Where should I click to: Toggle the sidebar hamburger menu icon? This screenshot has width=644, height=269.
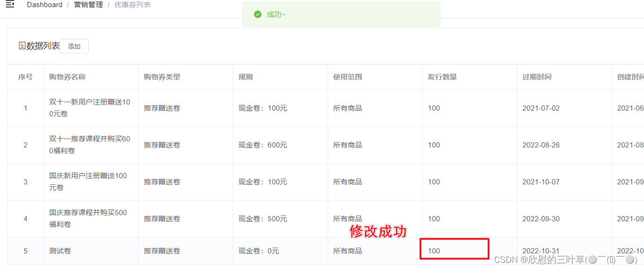pos(10,4)
